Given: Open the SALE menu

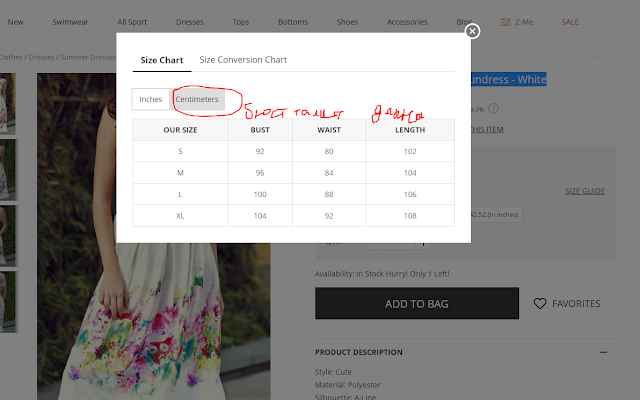Looking at the screenshot, I should [x=570, y=22].
